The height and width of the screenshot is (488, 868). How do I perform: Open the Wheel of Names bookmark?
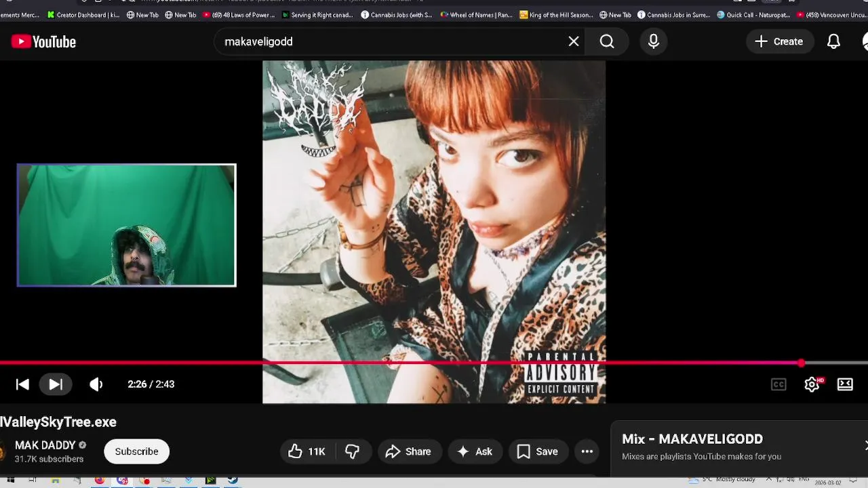(476, 15)
